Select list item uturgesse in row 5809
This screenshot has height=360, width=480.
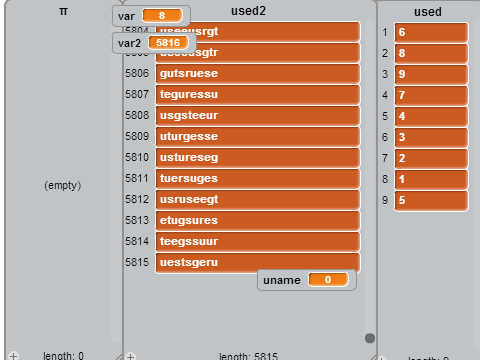pos(257,137)
